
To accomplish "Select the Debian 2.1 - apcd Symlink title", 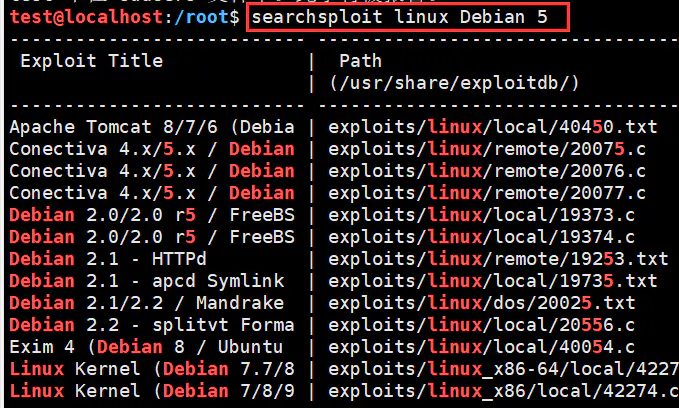I will tap(147, 281).
